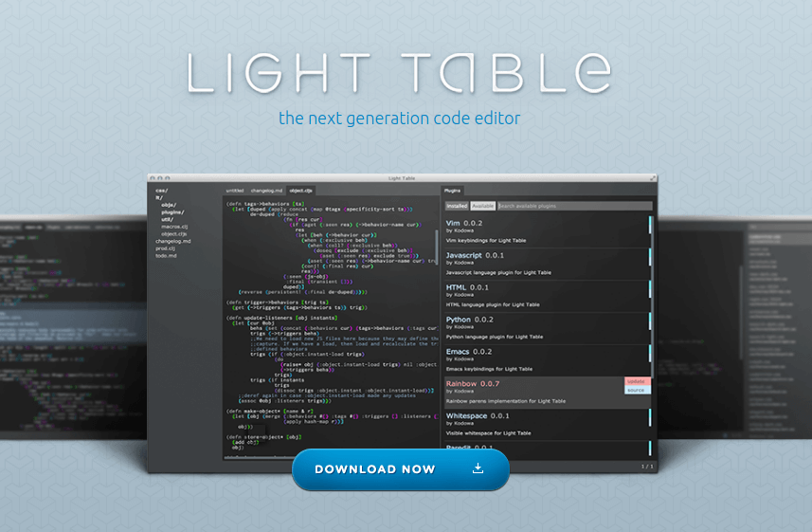Expand the objs/ folder
The height and width of the screenshot is (532, 812).
tap(169, 205)
